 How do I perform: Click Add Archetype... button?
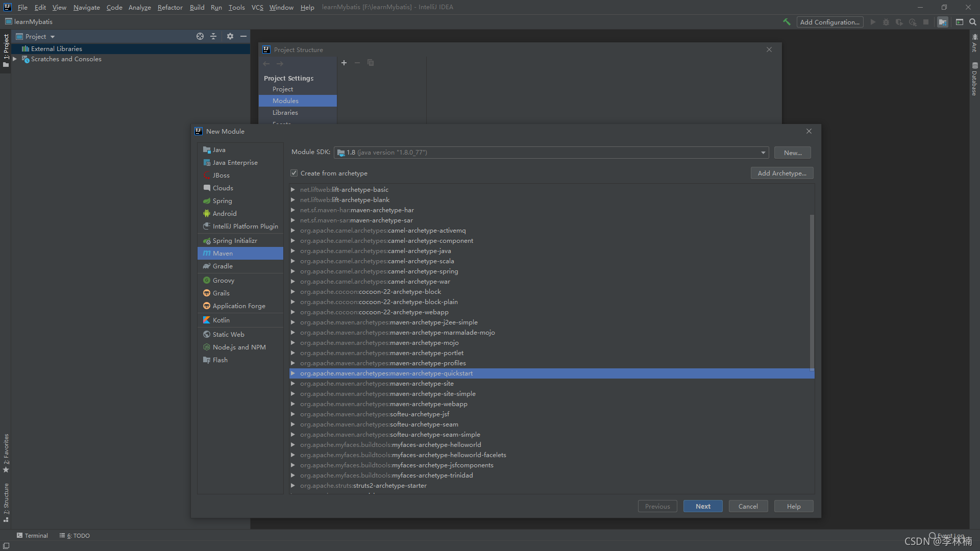(x=782, y=173)
